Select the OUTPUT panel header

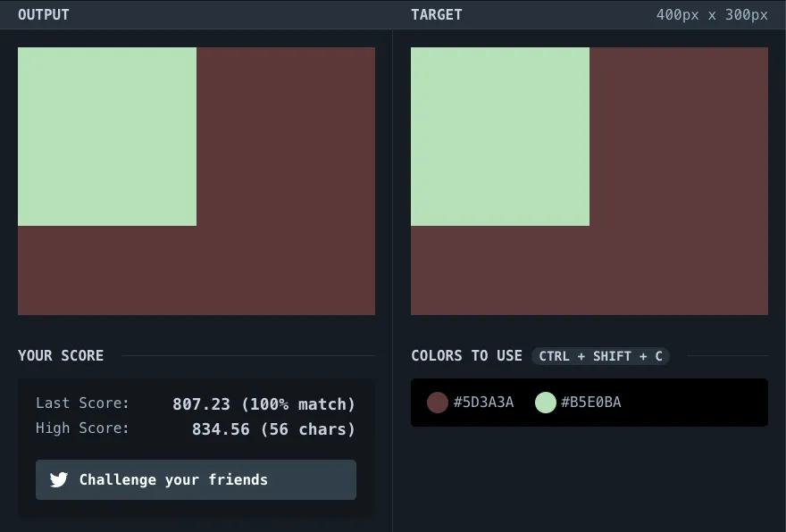coord(43,15)
